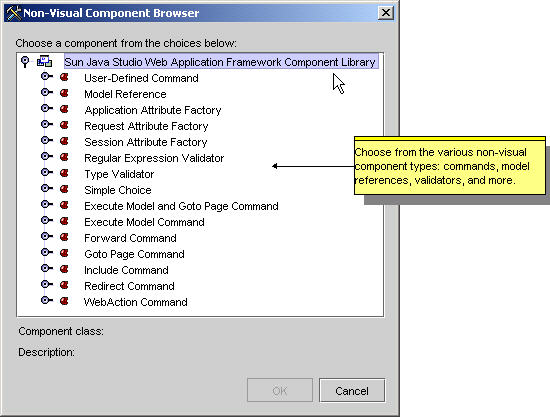Select the Forward Command entry
Viewport: 550px width, 417px height.
coord(130,238)
